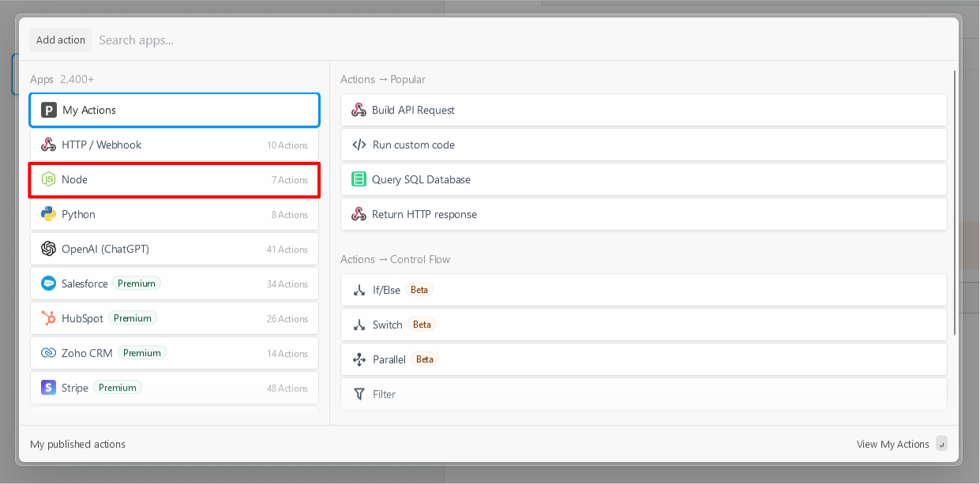Click the Run custom code brackets icon
The height and width of the screenshot is (484, 980).
click(359, 144)
